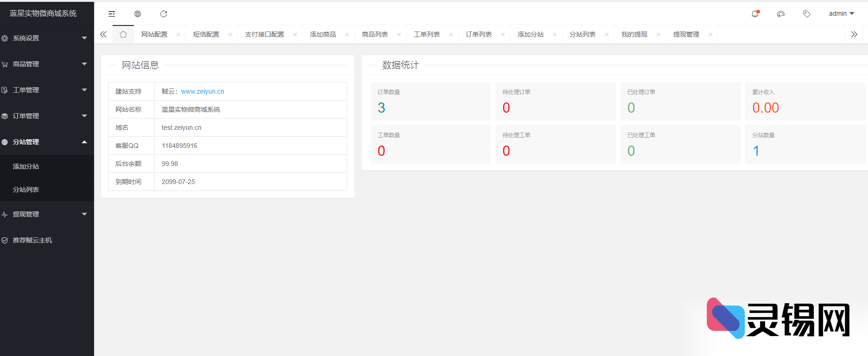Viewport: 868px width, 356px height.
Task: Switch to the 订单列表 tab
Action: (479, 34)
